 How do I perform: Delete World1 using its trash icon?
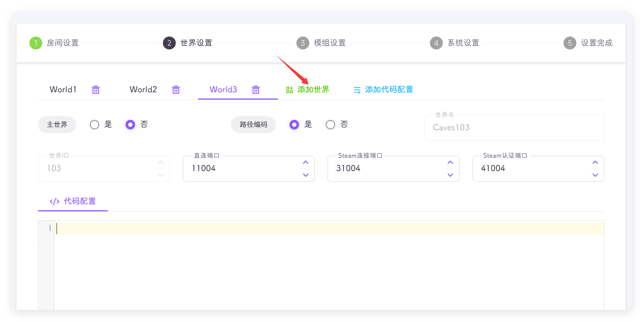click(x=96, y=90)
